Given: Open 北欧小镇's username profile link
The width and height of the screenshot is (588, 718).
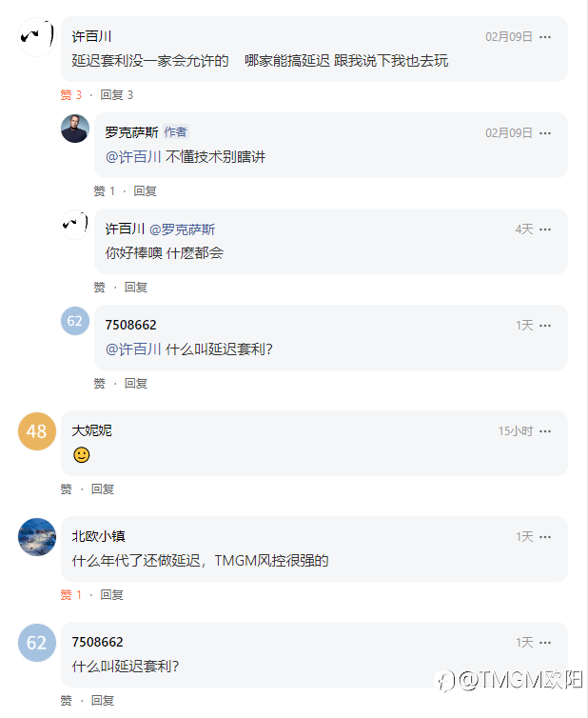Looking at the screenshot, I should [x=99, y=536].
